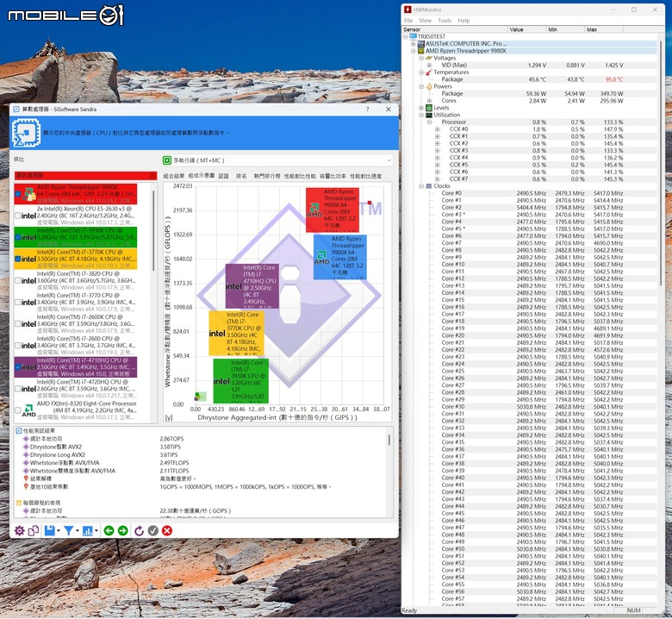Expand the Levels node
Screen dimensions: 672x619
pos(421,108)
